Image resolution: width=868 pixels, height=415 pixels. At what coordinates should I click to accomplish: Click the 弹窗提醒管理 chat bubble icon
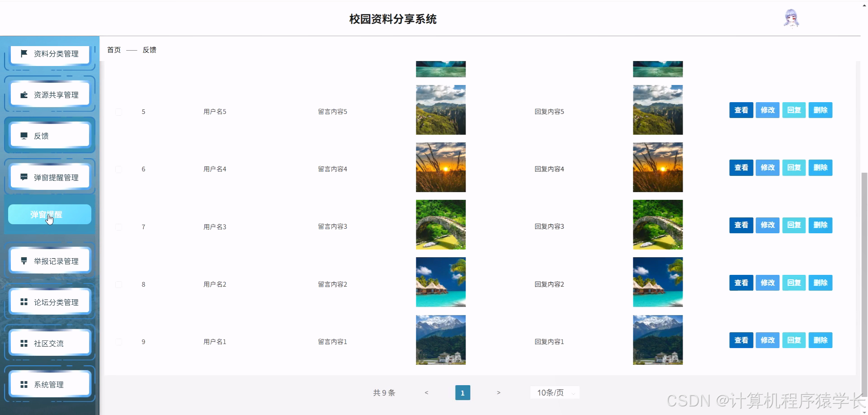click(x=24, y=176)
